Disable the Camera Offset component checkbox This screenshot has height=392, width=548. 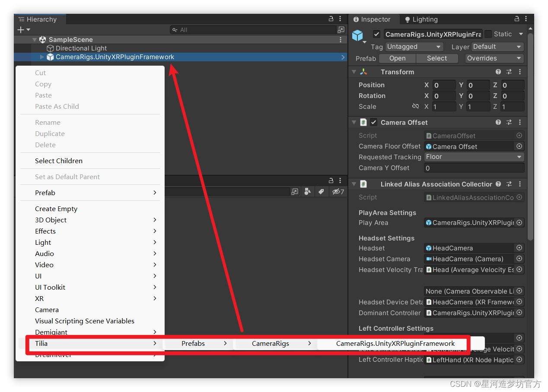point(374,122)
